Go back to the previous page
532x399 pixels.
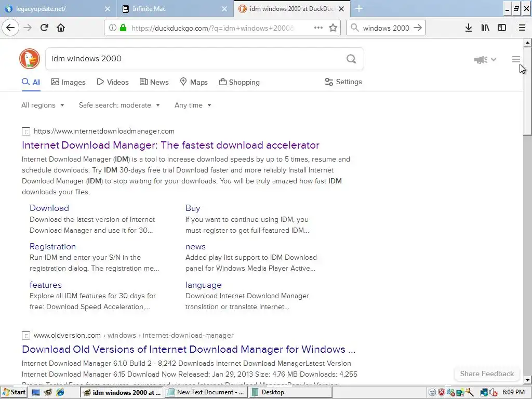click(10, 28)
